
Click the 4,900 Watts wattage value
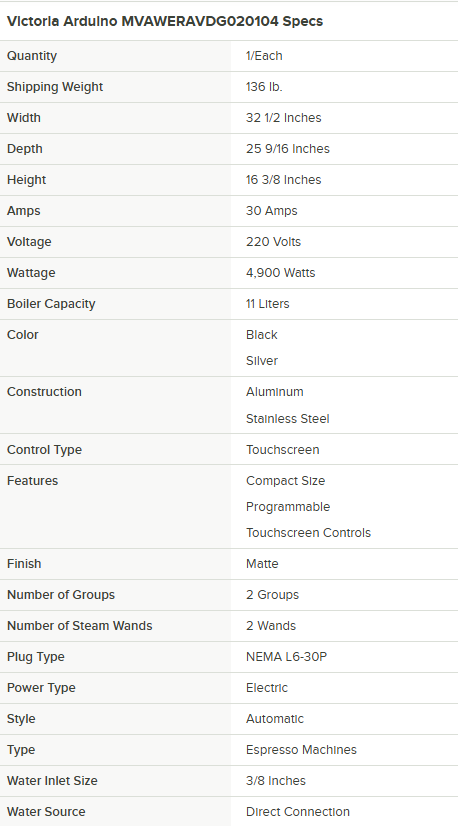tap(280, 273)
